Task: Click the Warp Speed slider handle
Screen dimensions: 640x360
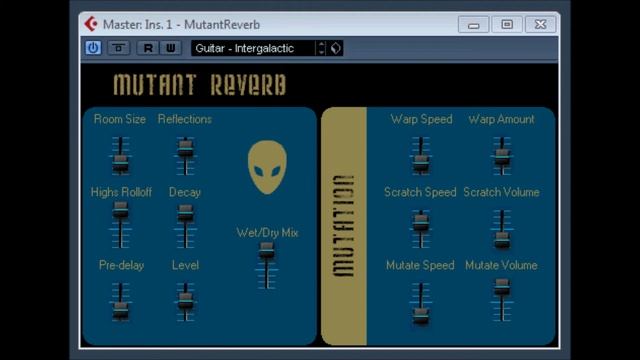Action: [x=421, y=163]
